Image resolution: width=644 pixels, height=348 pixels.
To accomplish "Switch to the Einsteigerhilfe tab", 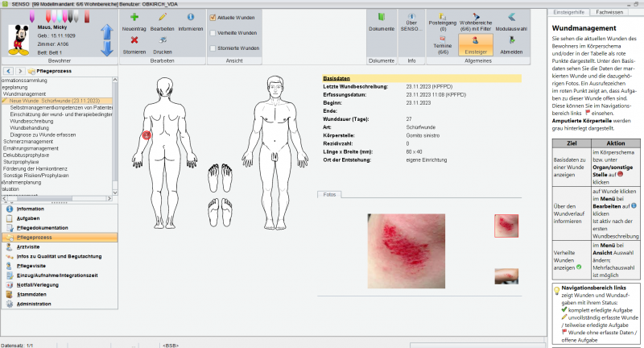I will pyautogui.click(x=568, y=12).
